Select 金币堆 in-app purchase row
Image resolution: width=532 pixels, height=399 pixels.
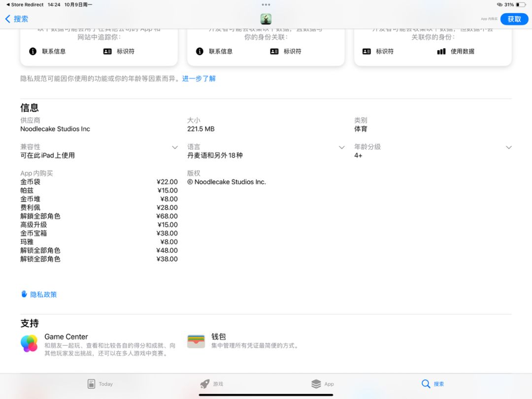click(x=99, y=199)
